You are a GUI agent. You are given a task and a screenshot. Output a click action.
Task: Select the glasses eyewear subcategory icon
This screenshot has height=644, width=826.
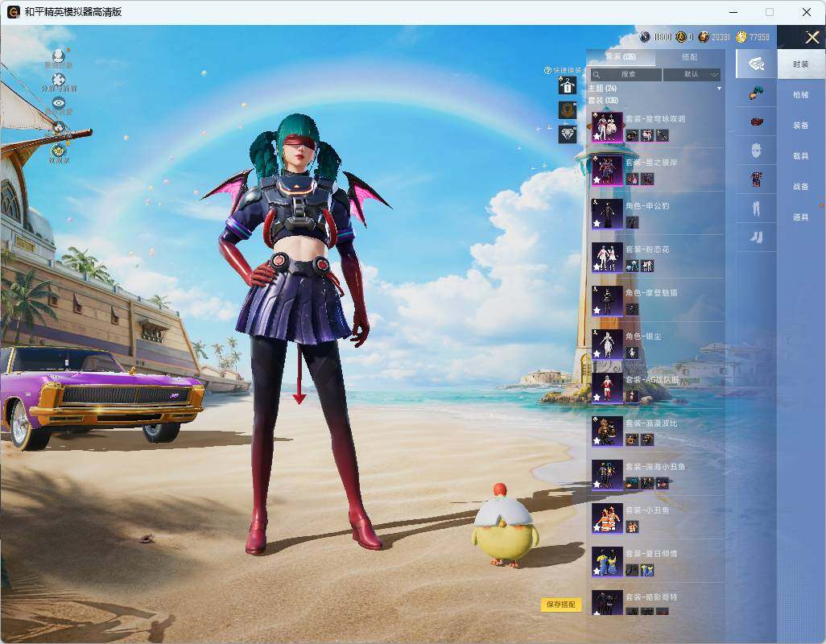pos(757,122)
